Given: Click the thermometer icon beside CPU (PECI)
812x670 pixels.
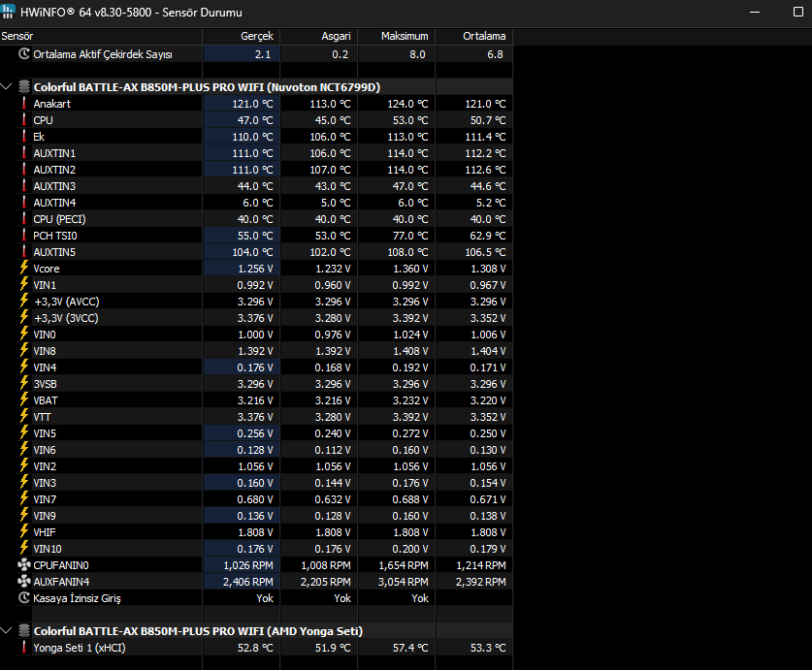Looking at the screenshot, I should 24,218.
